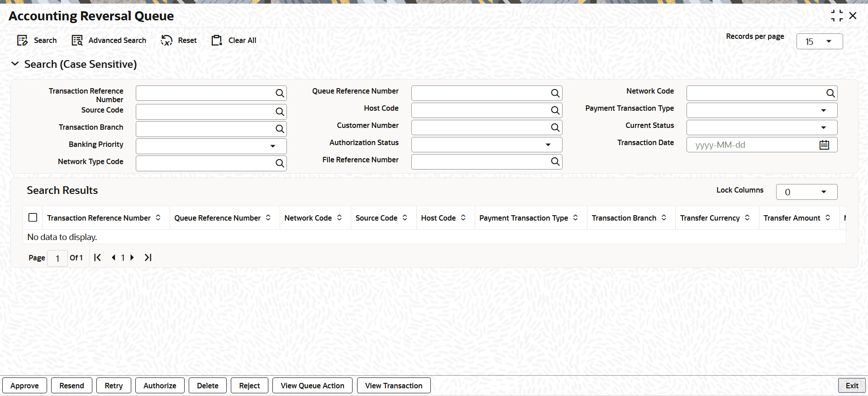
Task: Open lookup for File Reference Number
Action: point(555,161)
